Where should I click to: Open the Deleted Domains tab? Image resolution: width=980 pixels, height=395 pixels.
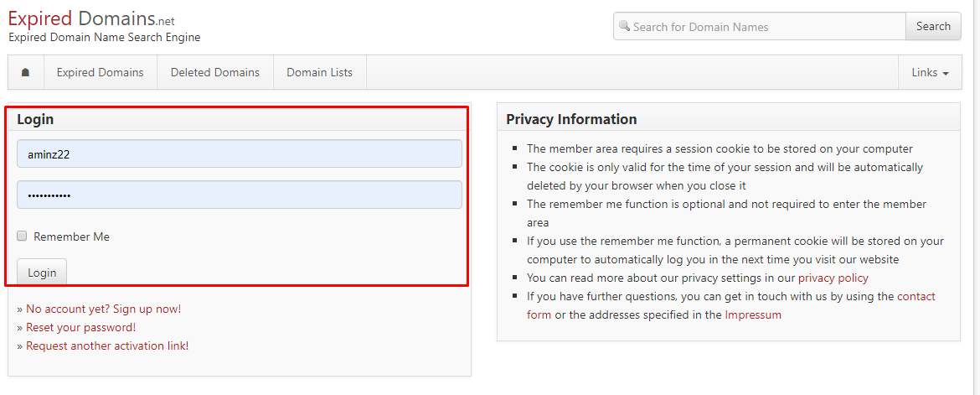click(x=215, y=72)
